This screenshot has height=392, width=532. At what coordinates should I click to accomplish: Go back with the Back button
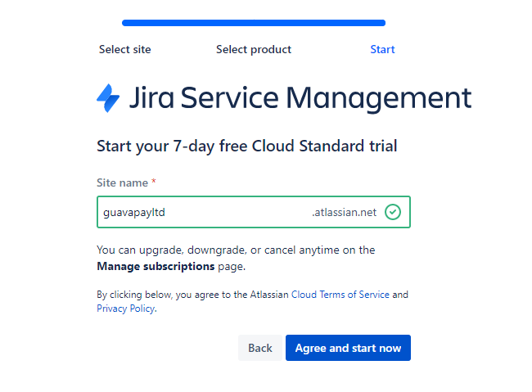(x=260, y=348)
